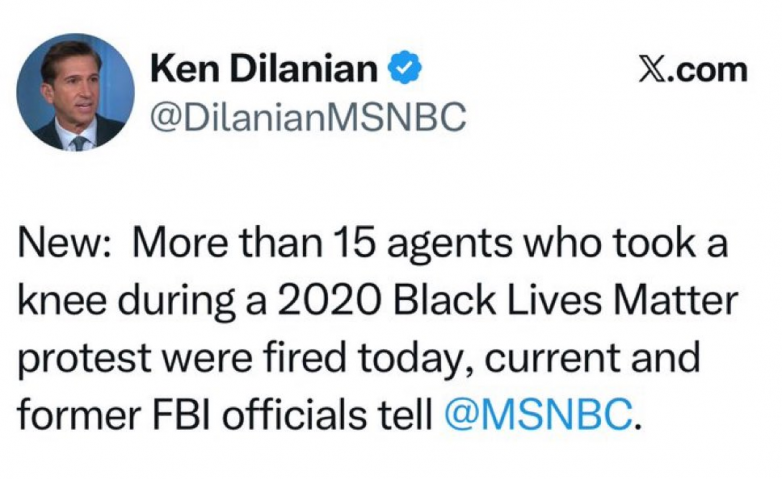Screen dimensions: 782x479
Task: Follow the @MSNBC mention link
Action: click(538, 414)
